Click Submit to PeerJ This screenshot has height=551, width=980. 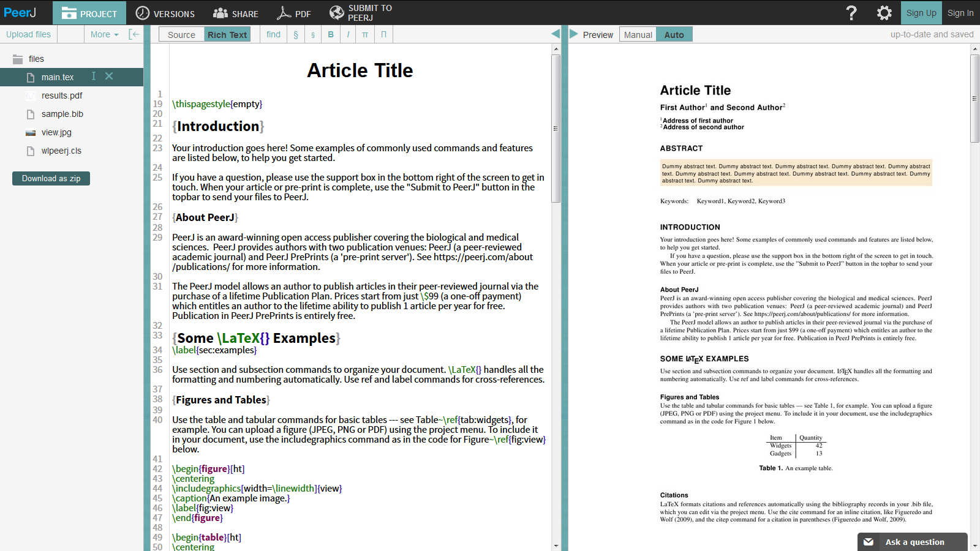click(x=361, y=13)
